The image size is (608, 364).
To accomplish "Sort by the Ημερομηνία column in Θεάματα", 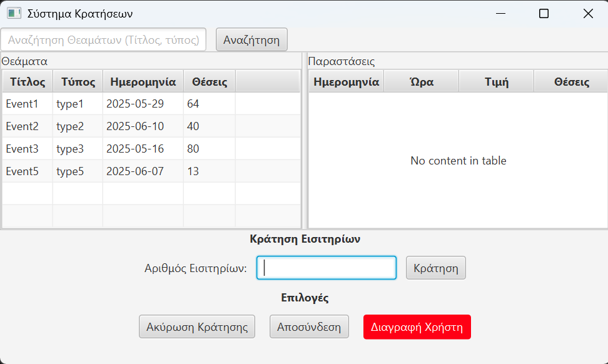I will 143,81.
